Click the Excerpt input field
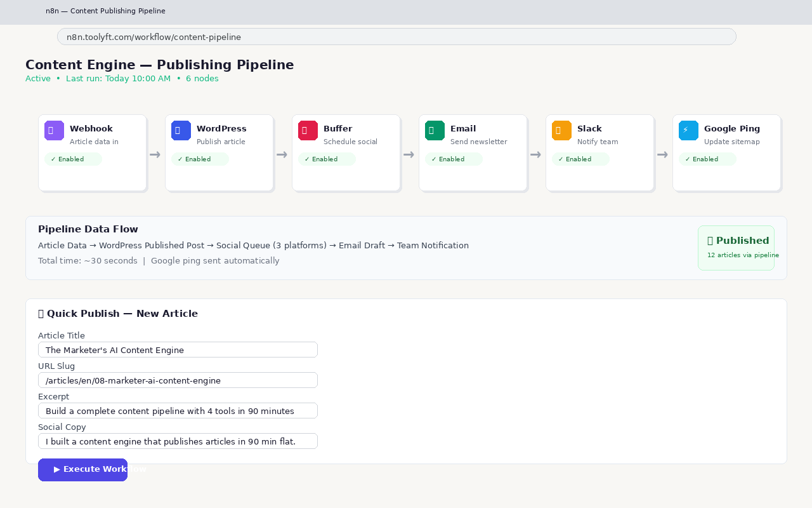812x508 pixels. [x=178, y=411]
